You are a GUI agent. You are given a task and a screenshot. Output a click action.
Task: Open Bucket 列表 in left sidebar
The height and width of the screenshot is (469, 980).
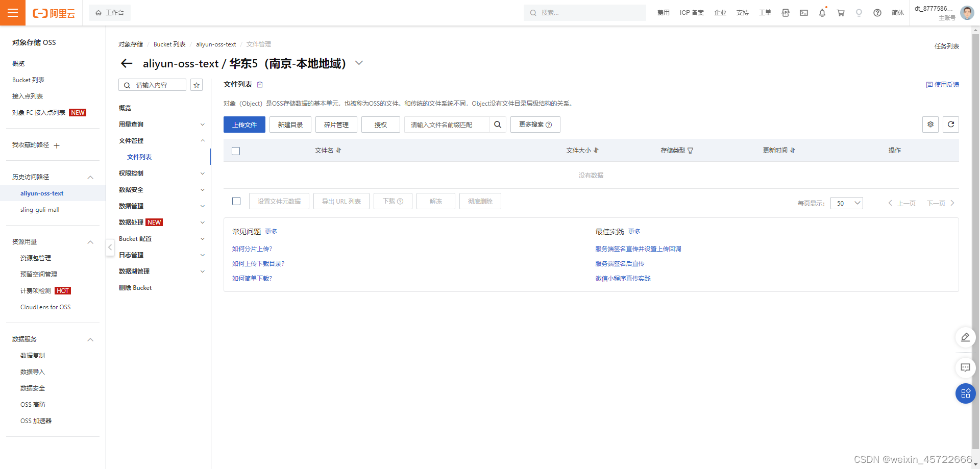click(x=28, y=80)
